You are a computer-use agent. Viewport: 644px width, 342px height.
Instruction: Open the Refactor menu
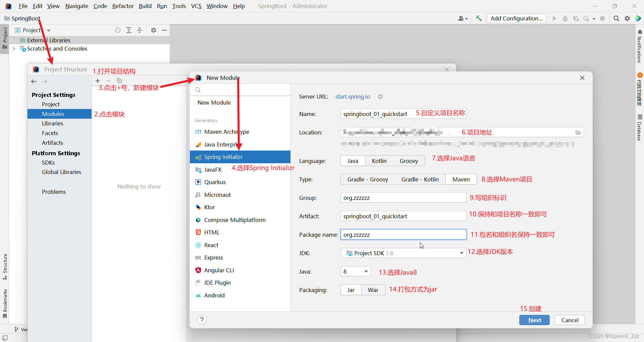pyautogui.click(x=123, y=6)
